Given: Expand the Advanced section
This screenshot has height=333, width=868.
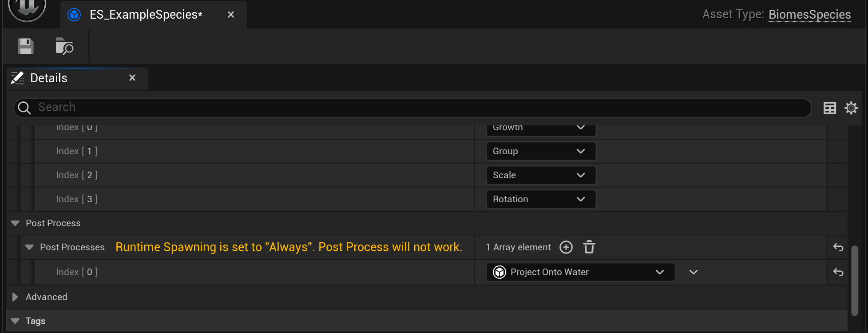Looking at the screenshot, I should (15, 297).
